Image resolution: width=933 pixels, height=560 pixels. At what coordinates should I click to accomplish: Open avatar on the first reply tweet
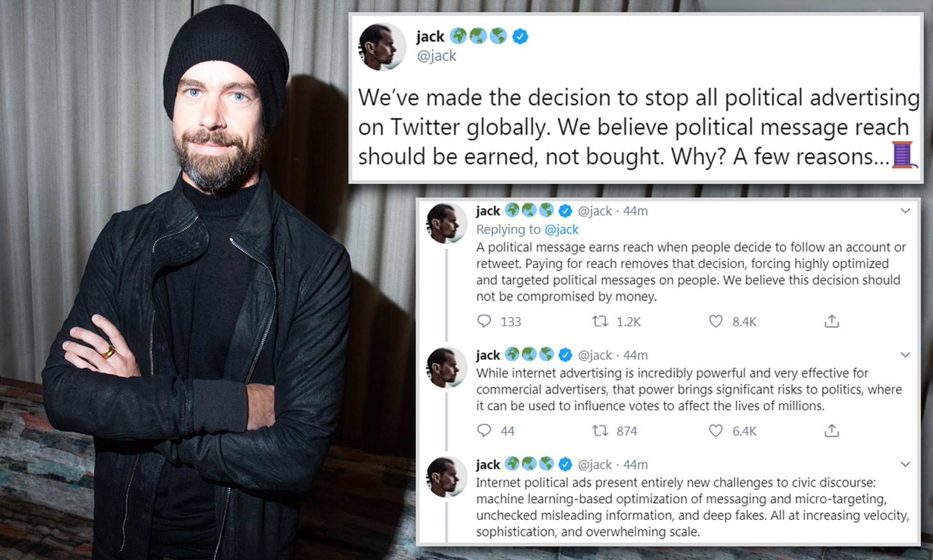tap(447, 223)
